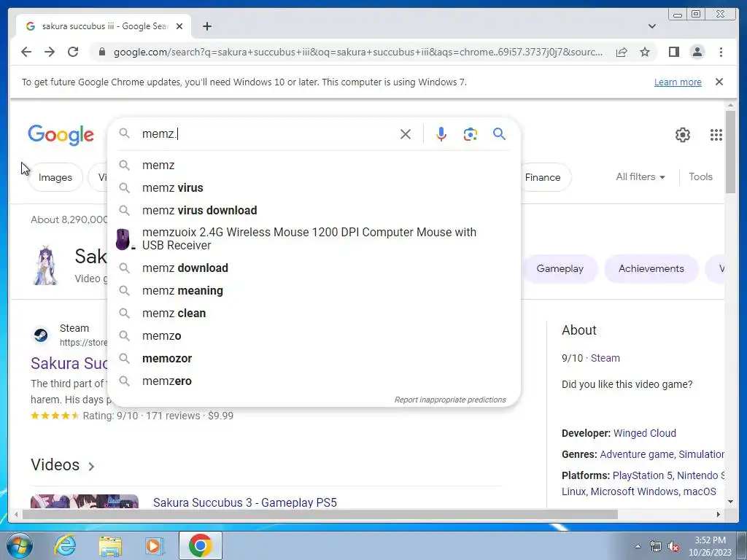747x560 pixels.
Task: Select the 'memozor' suggestion
Action: (x=314, y=359)
